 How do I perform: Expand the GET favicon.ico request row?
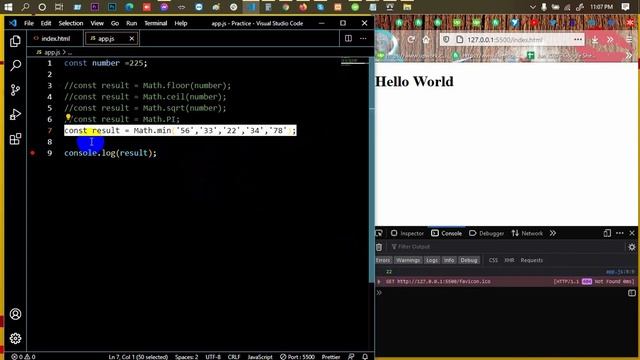[379, 282]
